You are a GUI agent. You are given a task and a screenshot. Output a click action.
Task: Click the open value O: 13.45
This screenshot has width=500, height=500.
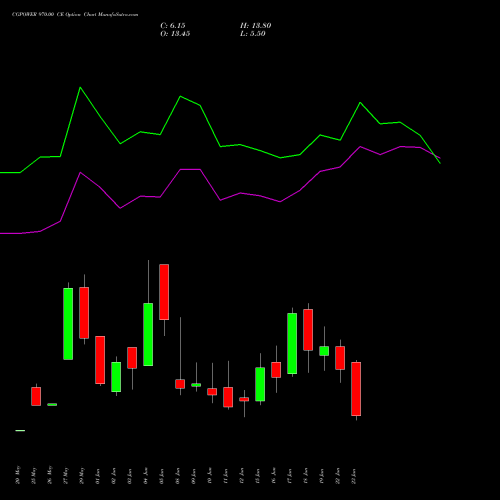point(175,34)
